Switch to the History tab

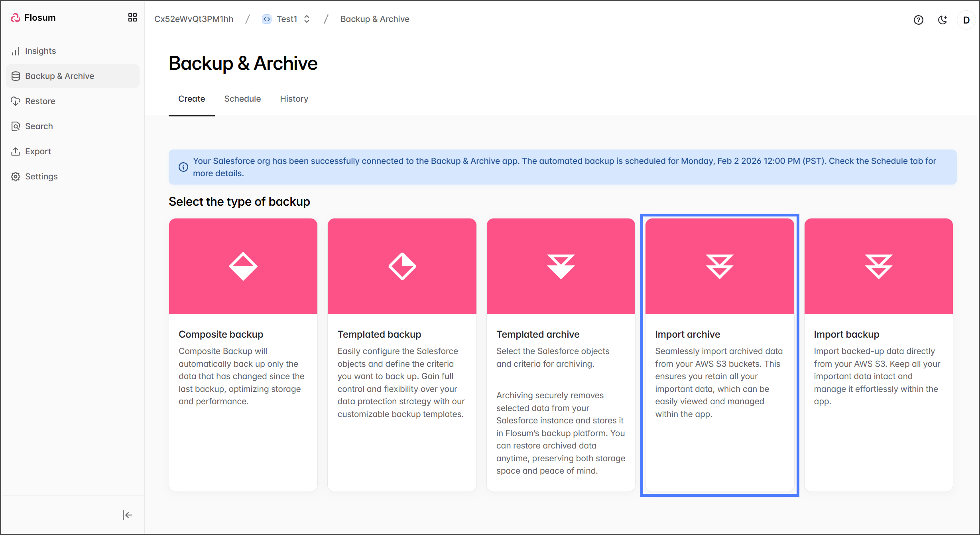point(294,99)
